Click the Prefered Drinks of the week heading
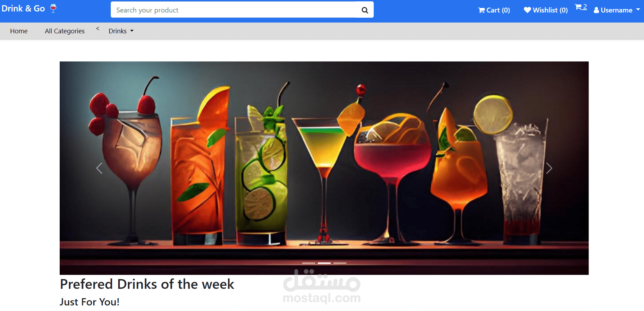This screenshot has width=644, height=311. click(147, 284)
